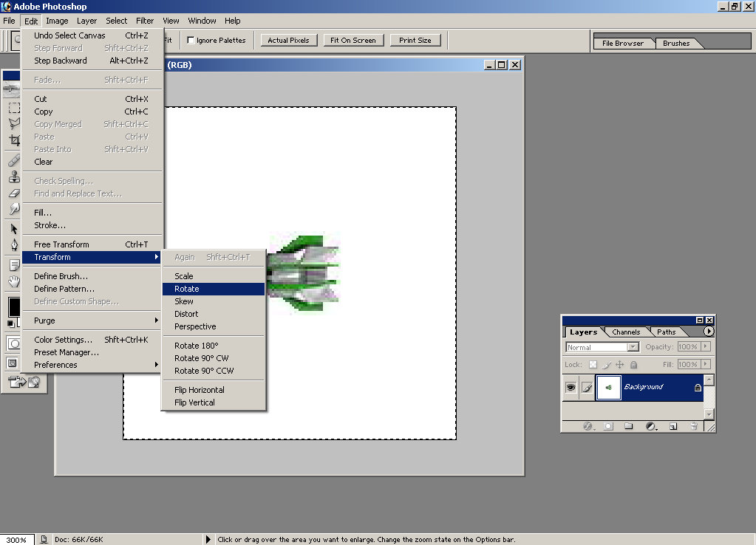The width and height of the screenshot is (756, 545).
Task: Select the Hand tool
Action: coord(14,282)
